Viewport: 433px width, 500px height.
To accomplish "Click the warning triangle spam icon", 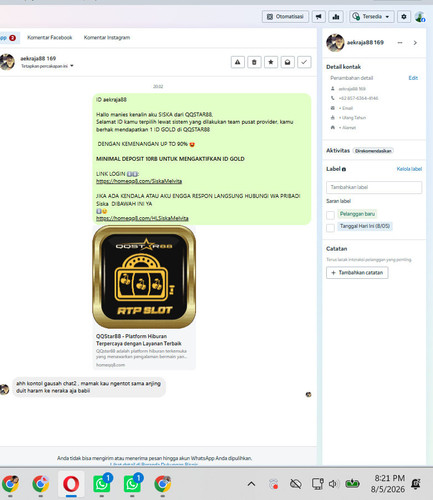I will tap(238, 62).
